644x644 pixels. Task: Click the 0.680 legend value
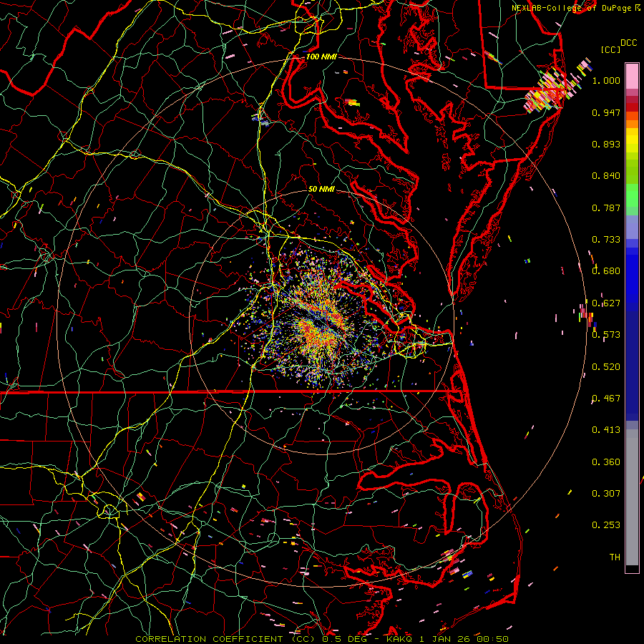(606, 271)
